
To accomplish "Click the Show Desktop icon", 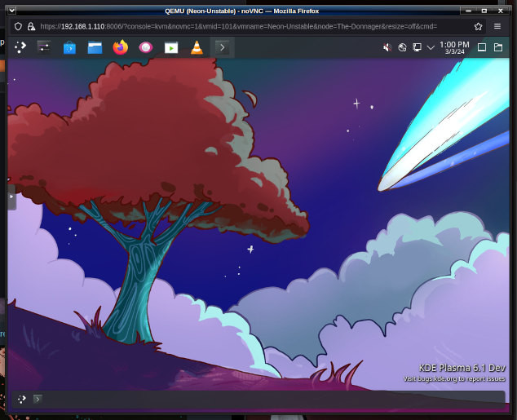I will [482, 47].
